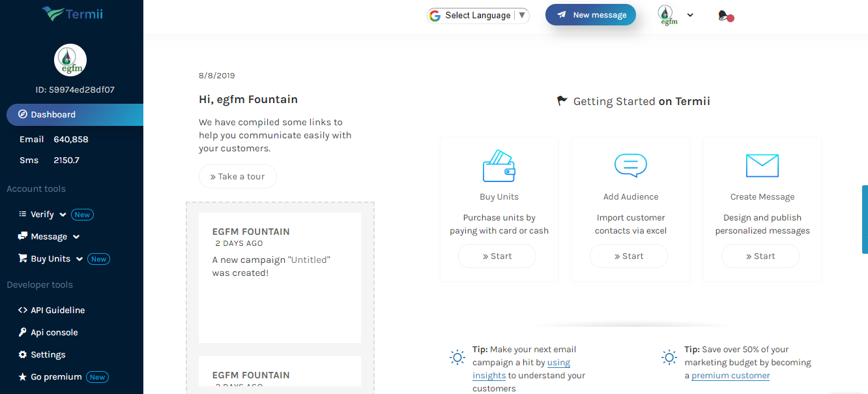Click the Termii logo in the sidebar

(72, 13)
